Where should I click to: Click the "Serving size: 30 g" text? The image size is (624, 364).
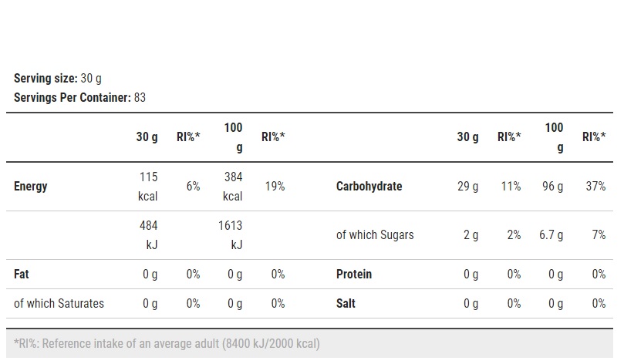coord(58,78)
